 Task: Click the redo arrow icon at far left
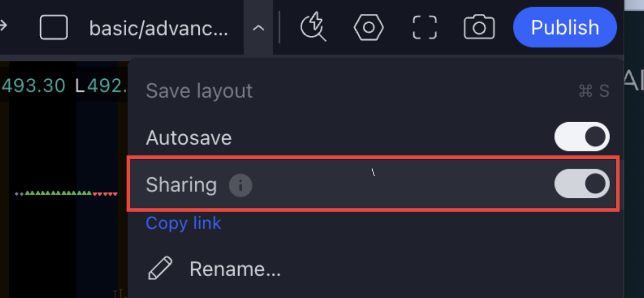(3, 25)
